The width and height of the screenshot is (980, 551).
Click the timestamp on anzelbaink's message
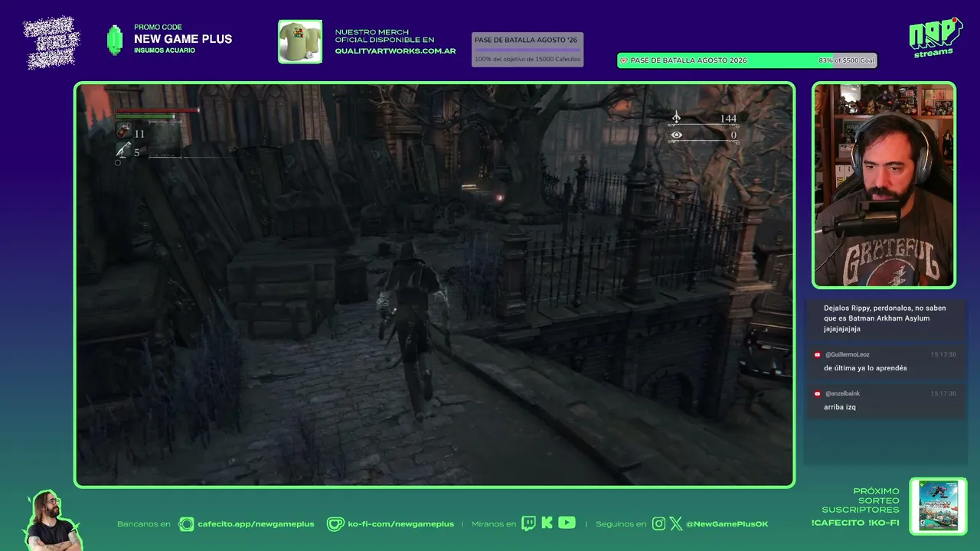point(943,393)
